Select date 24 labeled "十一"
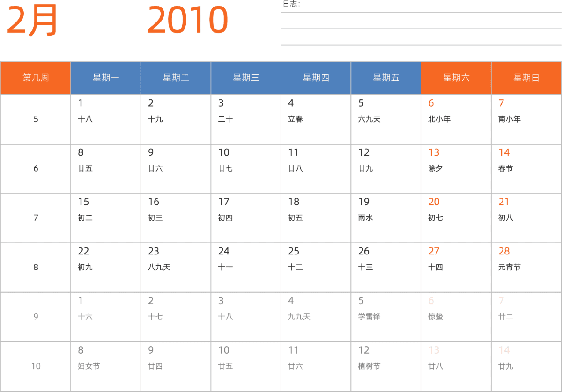 coord(246,268)
